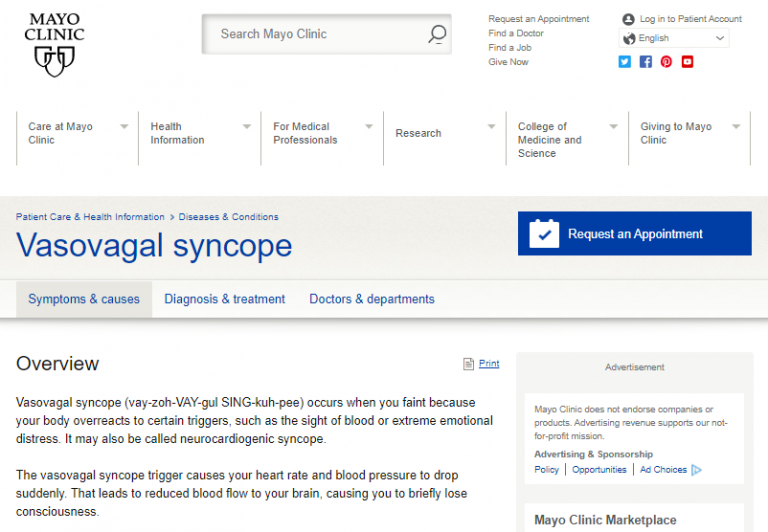Viewport: 768px width, 532px height.
Task: Open For Medical Professionals menu
Action: [x=305, y=133]
